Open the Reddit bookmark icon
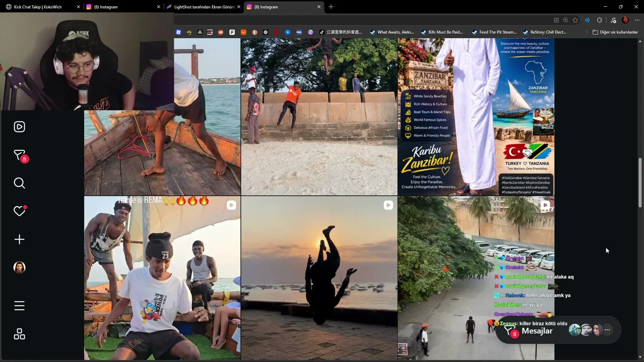Viewport: 644px width, 362px height. pos(221,32)
